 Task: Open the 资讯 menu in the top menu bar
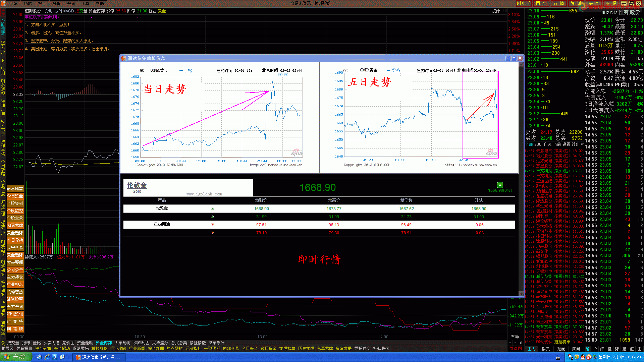[71, 3]
